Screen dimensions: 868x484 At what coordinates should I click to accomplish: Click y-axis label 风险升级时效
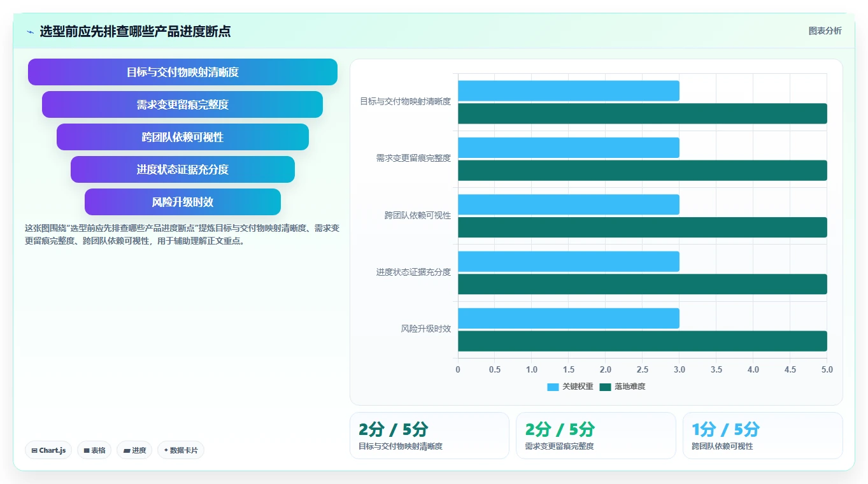tap(425, 329)
